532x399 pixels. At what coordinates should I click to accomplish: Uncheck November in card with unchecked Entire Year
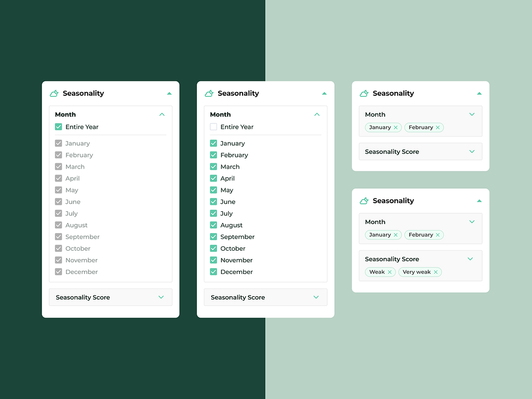(213, 260)
